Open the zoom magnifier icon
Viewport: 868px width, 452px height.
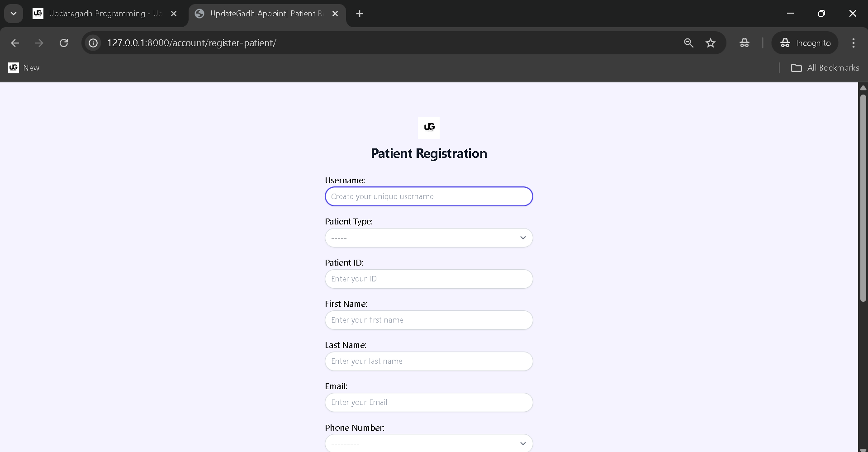tap(688, 43)
